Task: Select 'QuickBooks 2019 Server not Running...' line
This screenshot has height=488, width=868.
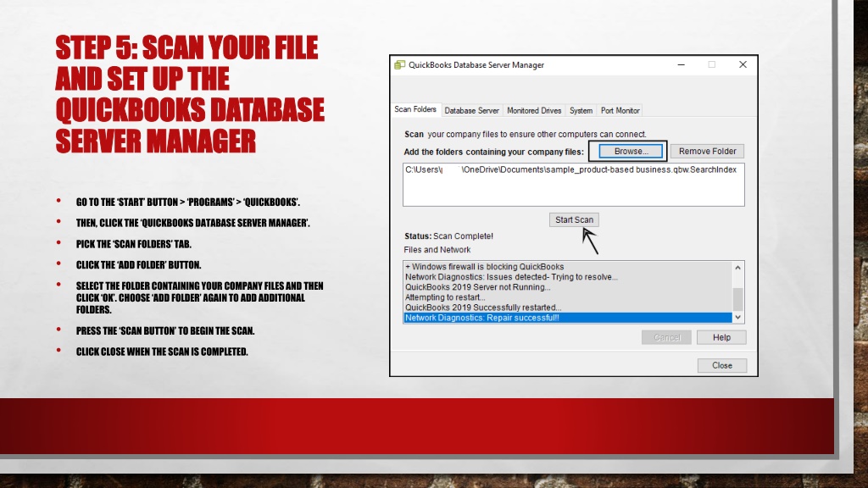Action: [567, 287]
